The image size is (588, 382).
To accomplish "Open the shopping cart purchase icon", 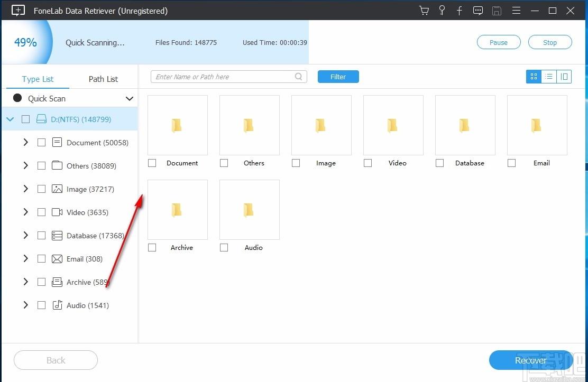I will 424,11.
